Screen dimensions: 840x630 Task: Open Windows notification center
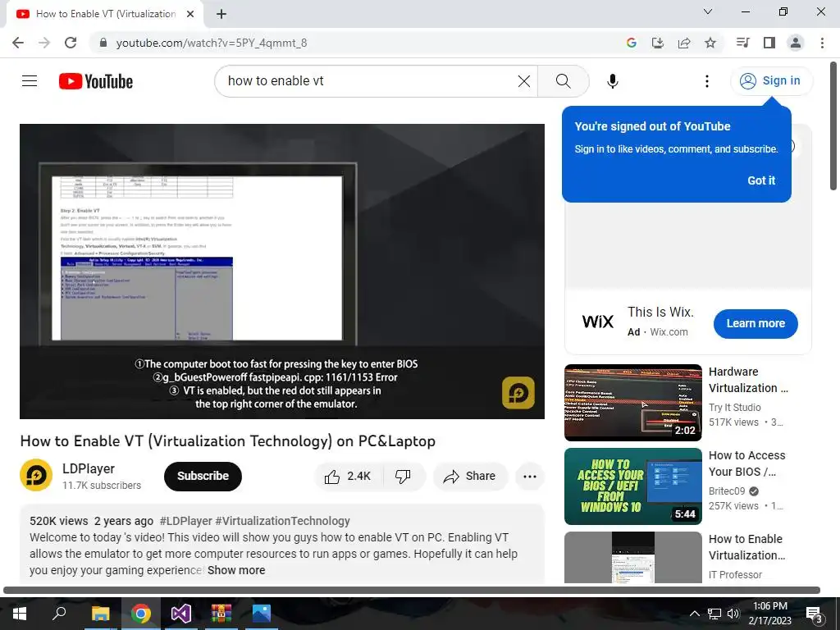(815, 614)
